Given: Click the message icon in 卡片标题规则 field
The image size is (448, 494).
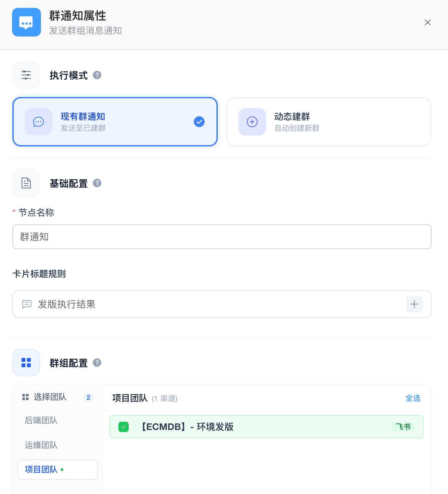Looking at the screenshot, I should point(27,304).
